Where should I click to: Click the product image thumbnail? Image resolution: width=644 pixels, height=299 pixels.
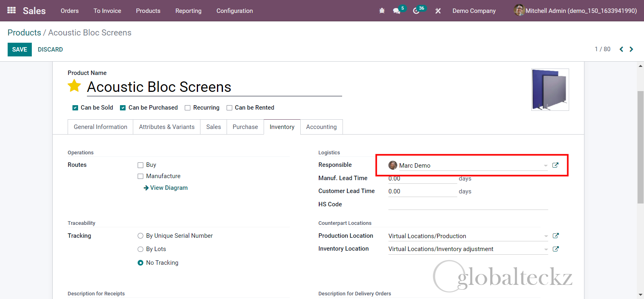[550, 89]
